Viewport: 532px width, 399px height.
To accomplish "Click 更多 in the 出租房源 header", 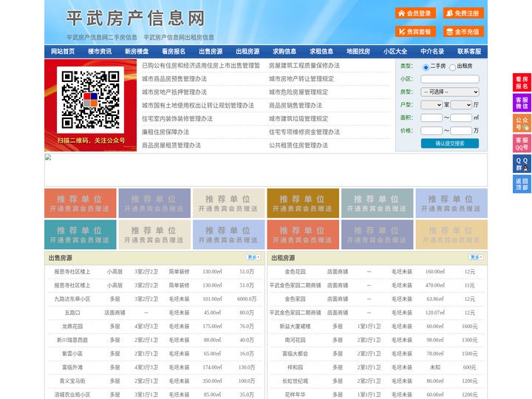I will (476, 258).
